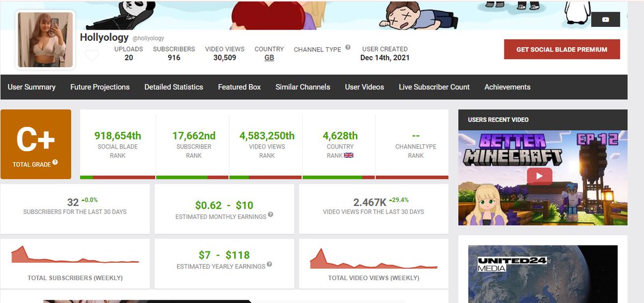The image size is (644, 303).
Task: Click the Hollyology channel name
Action: point(104,38)
